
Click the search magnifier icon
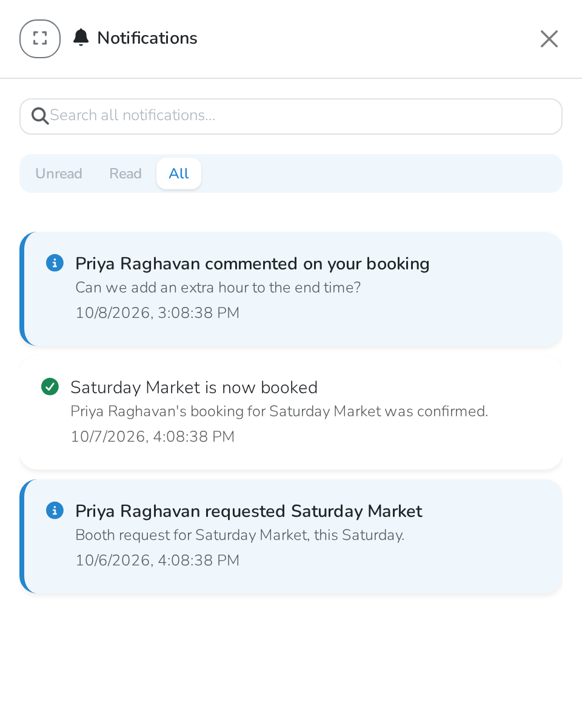pyautogui.click(x=40, y=116)
